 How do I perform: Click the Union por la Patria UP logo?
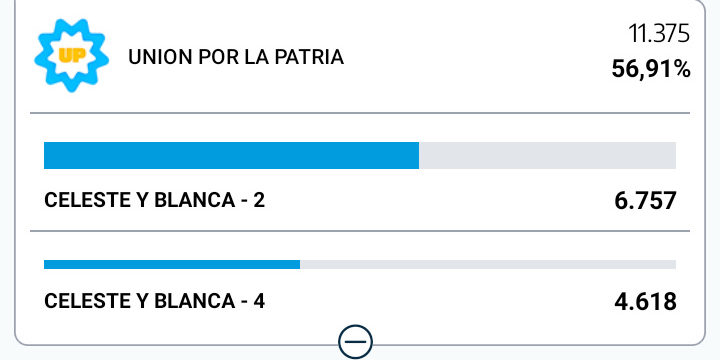(72, 56)
